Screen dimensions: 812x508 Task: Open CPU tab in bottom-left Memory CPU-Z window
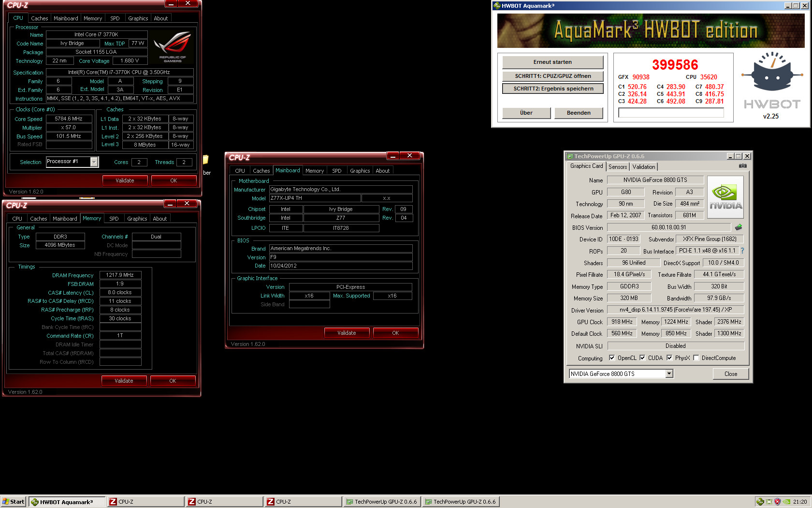click(x=17, y=219)
